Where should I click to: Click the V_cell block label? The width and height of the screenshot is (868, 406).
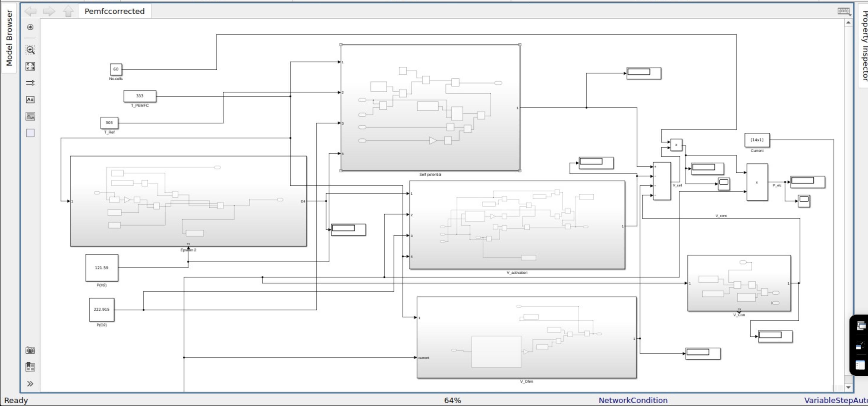click(x=677, y=186)
